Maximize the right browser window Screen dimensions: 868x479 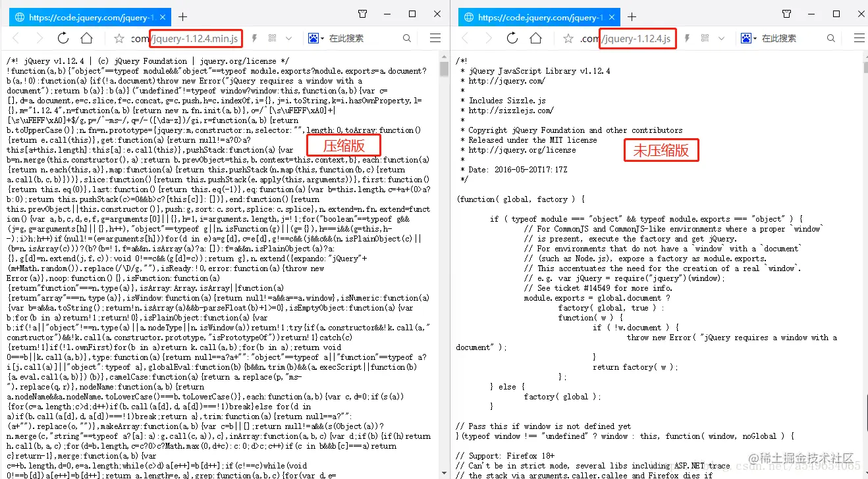click(836, 14)
